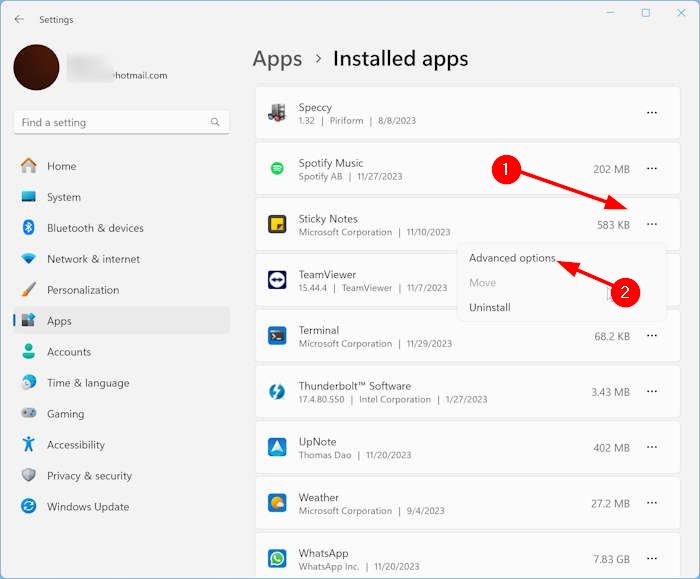
Task: Open the Speccy three-dot menu
Action: tap(652, 112)
